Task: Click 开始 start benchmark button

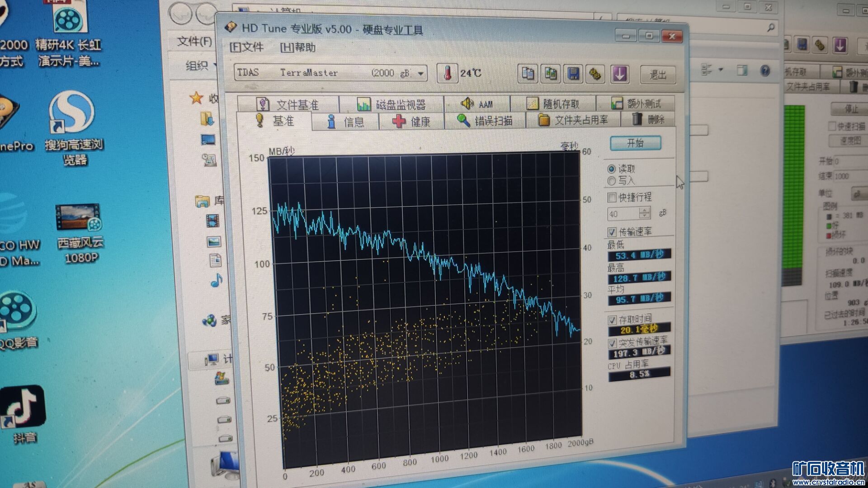Action: [x=635, y=143]
